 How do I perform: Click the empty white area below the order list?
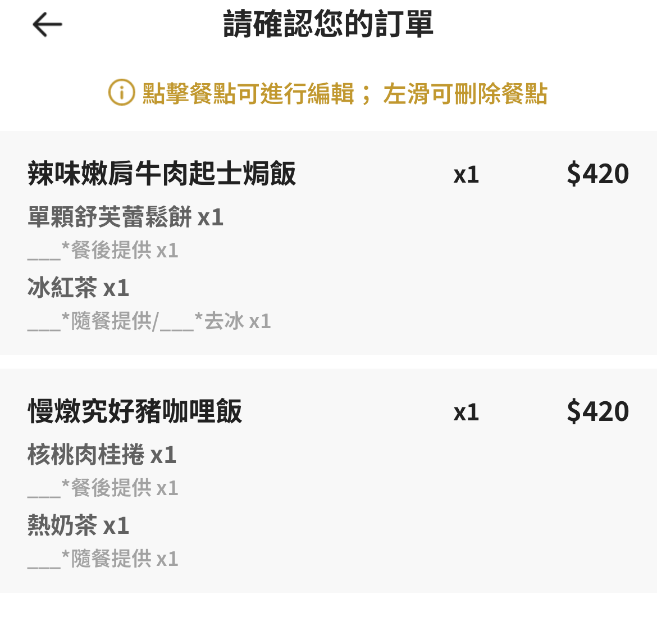(328, 618)
